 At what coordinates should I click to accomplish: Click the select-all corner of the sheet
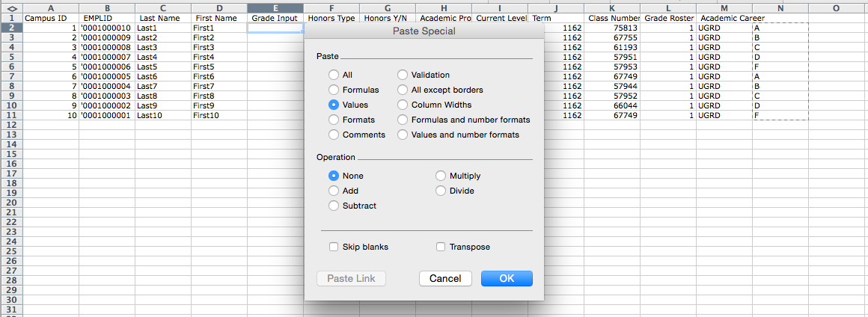pyautogui.click(x=10, y=7)
